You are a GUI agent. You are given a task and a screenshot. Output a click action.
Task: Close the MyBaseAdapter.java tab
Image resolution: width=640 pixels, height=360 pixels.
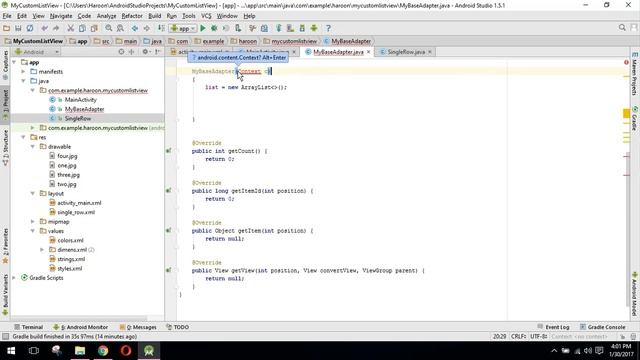[x=369, y=52]
